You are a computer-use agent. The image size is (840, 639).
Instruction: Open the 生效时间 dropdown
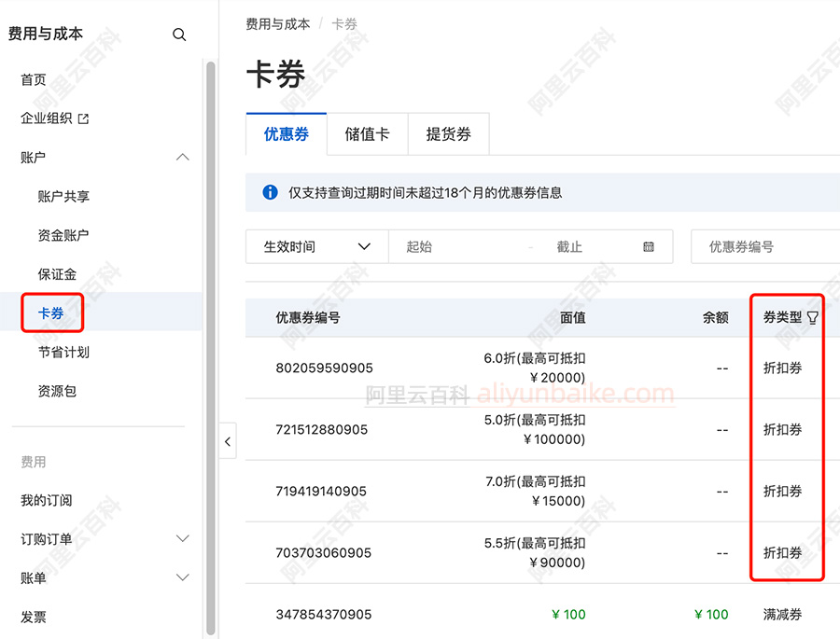(315, 246)
